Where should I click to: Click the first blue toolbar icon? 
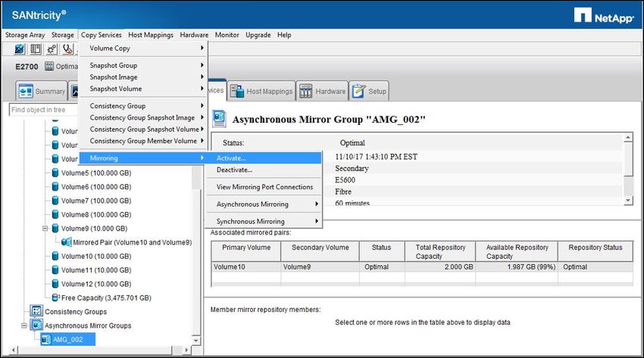pyautogui.click(x=19, y=49)
